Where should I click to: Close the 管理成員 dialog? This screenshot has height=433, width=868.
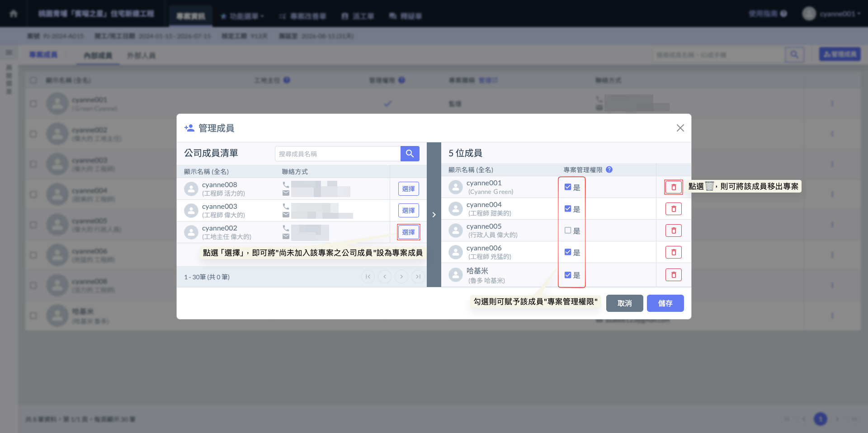point(680,128)
